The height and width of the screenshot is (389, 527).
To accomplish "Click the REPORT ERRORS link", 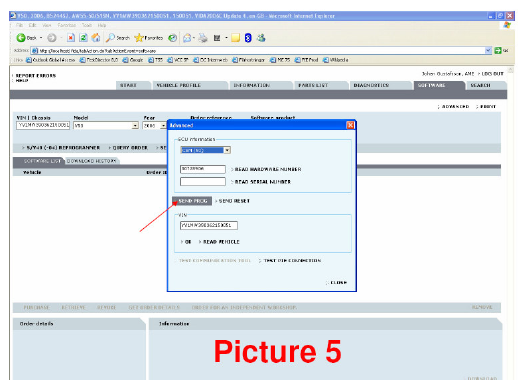I will tap(36, 76).
